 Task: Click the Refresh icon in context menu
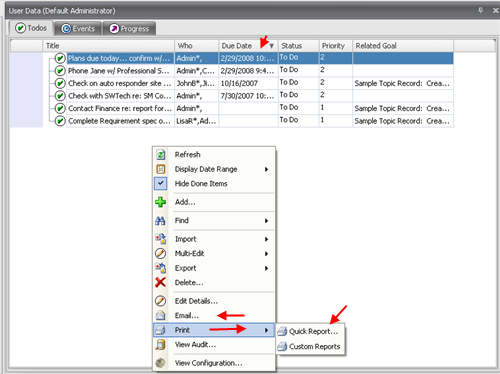(x=161, y=155)
